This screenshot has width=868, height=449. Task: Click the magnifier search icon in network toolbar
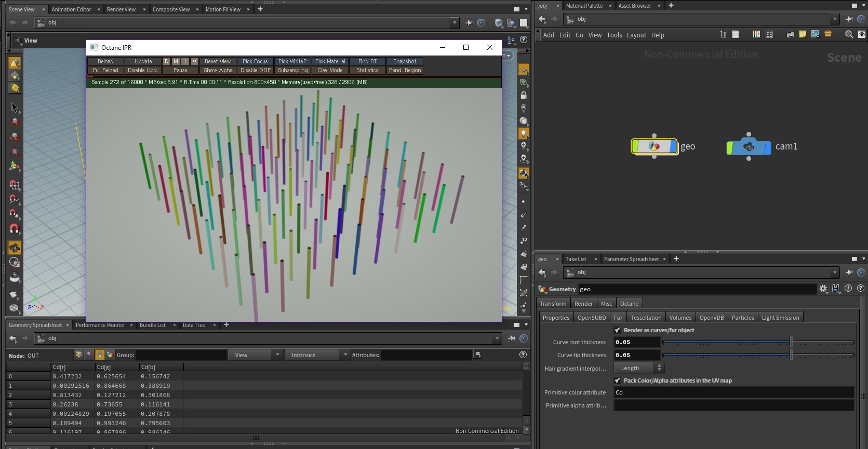tap(849, 34)
